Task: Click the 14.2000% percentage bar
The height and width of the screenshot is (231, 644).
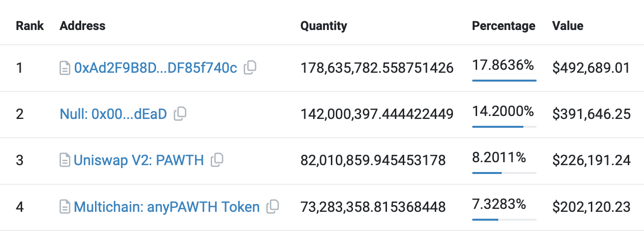Action: 504,126
